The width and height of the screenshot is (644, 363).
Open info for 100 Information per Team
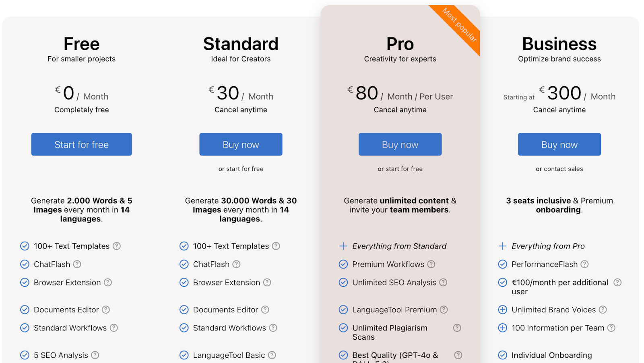[x=611, y=328]
